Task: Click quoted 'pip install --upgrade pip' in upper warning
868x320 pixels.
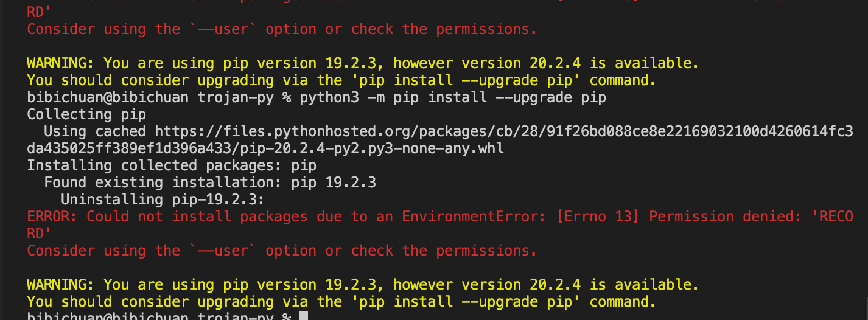Action: pyautogui.click(x=466, y=80)
